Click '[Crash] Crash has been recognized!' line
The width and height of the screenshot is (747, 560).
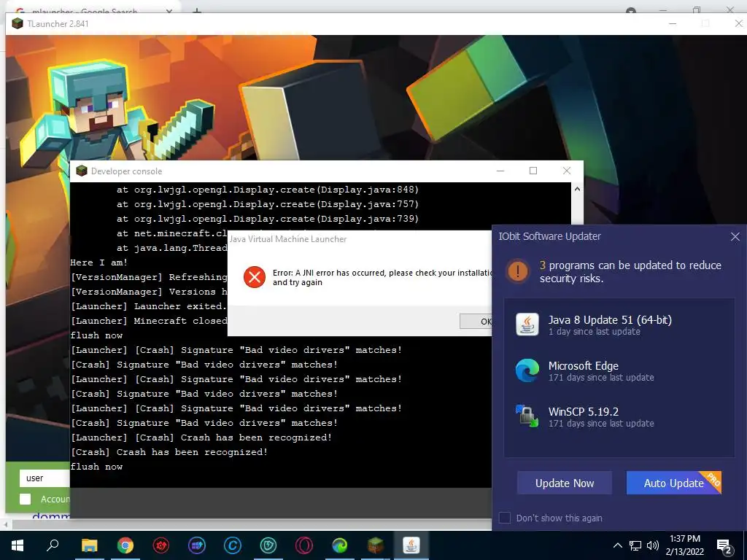[169, 452]
